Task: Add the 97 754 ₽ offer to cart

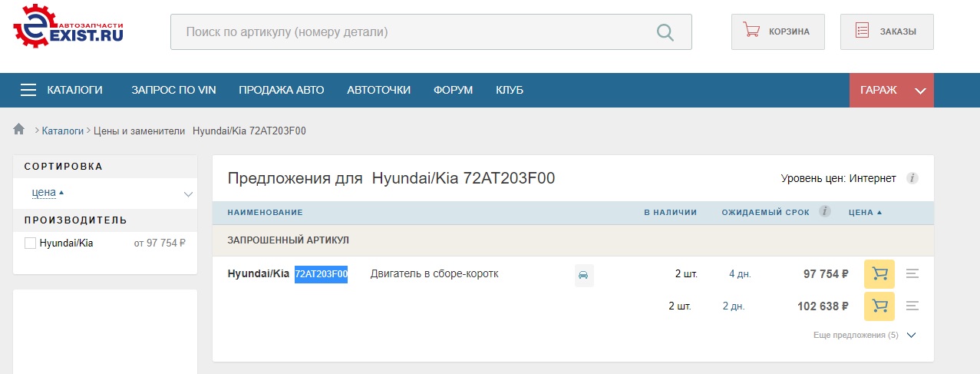Action: pos(879,274)
